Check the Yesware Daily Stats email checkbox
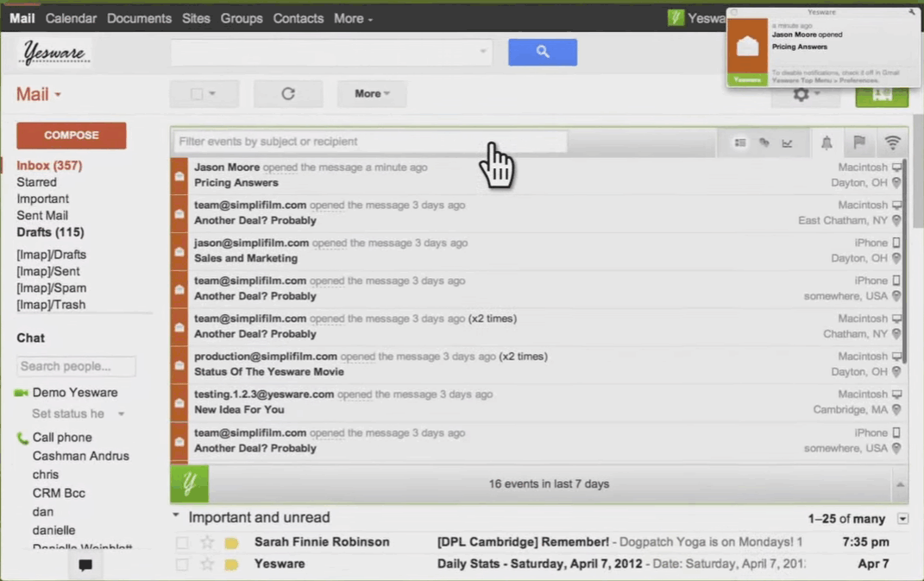The image size is (924, 581). click(x=182, y=565)
